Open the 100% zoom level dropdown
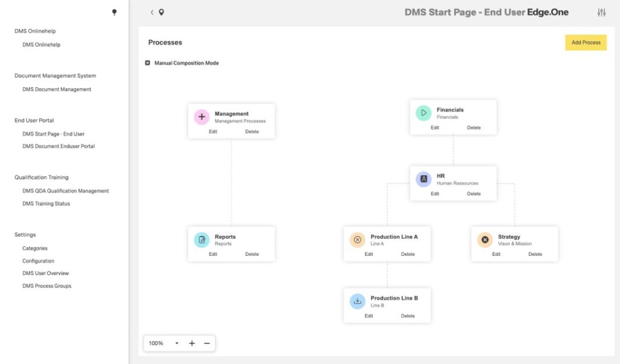 click(162, 343)
